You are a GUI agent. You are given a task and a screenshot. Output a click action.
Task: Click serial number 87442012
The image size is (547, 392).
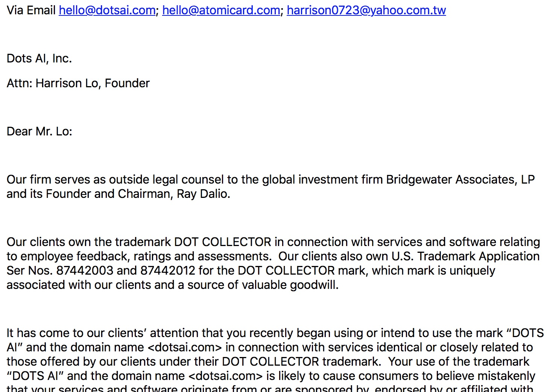pos(168,270)
